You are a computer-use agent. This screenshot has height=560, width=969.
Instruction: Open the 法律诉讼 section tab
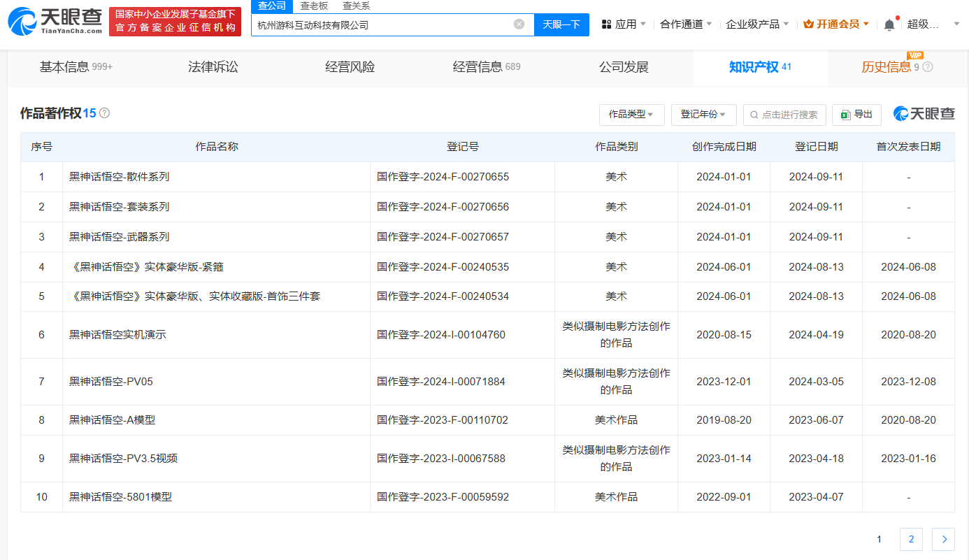[x=213, y=66]
